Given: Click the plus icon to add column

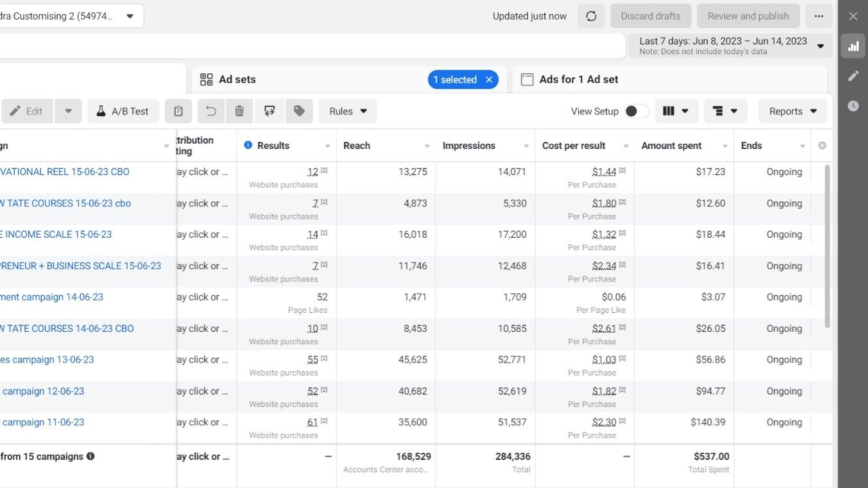Looking at the screenshot, I should (x=822, y=146).
